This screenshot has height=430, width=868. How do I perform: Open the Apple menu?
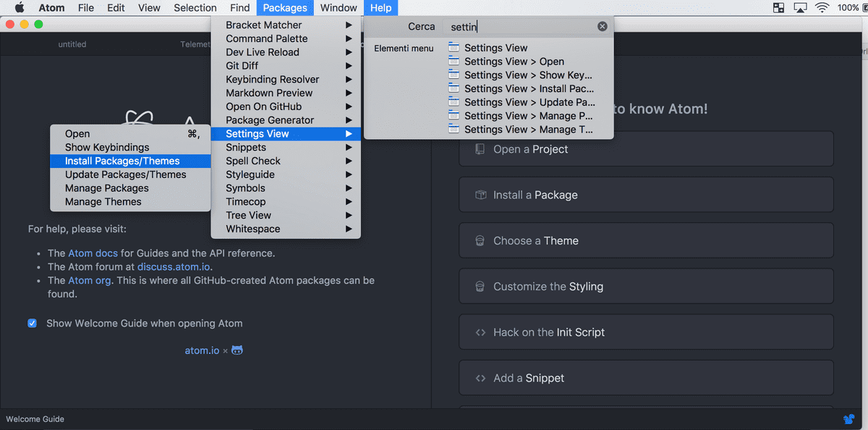point(20,8)
